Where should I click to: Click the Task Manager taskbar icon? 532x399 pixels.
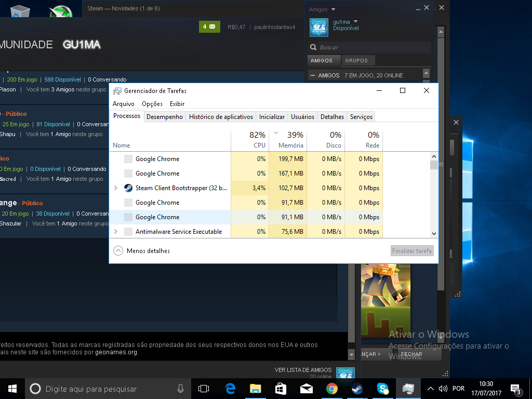tap(408, 389)
